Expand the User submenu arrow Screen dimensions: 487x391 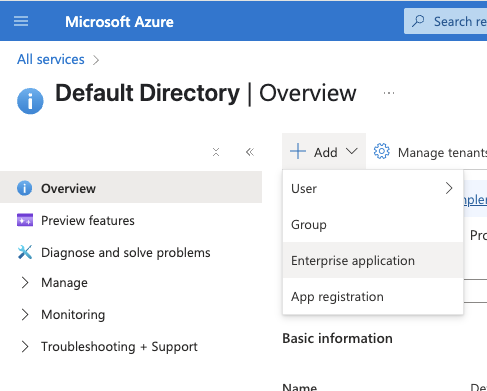pyautogui.click(x=449, y=188)
